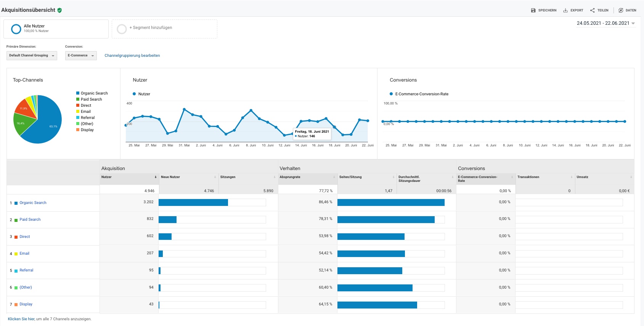Click the Top-Channels heading
The width and height of the screenshot is (644, 326).
pyautogui.click(x=28, y=80)
